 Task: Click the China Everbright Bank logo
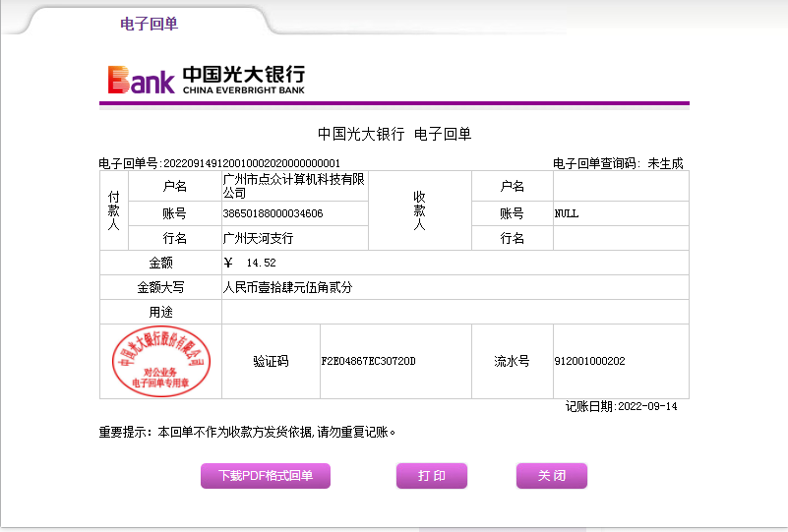click(207, 80)
